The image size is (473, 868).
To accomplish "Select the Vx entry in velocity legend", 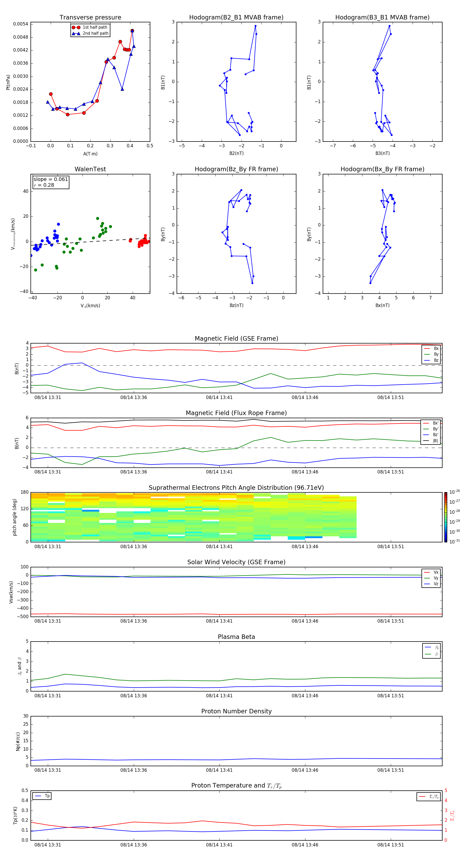I will [431, 572].
